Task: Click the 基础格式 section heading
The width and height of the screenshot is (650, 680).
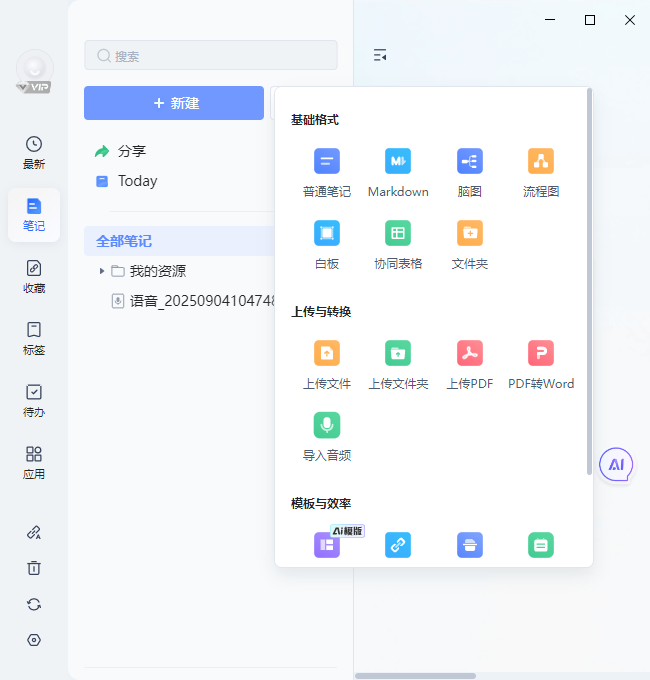Action: 314,120
